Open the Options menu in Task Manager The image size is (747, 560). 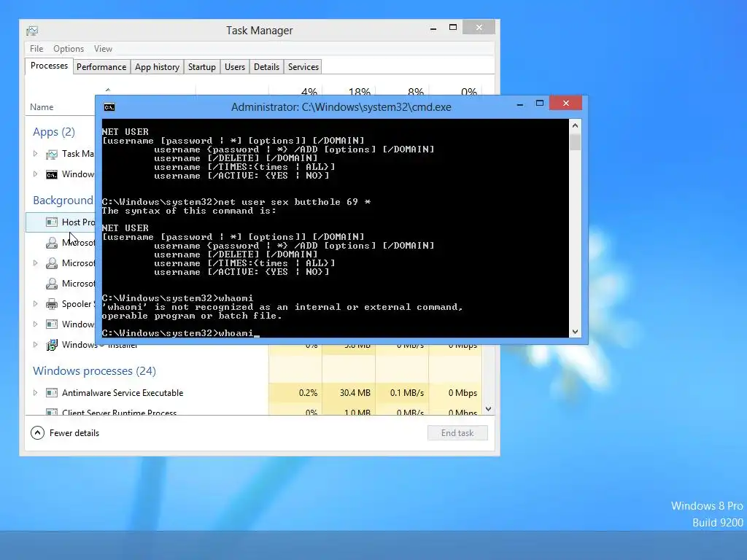[68, 49]
